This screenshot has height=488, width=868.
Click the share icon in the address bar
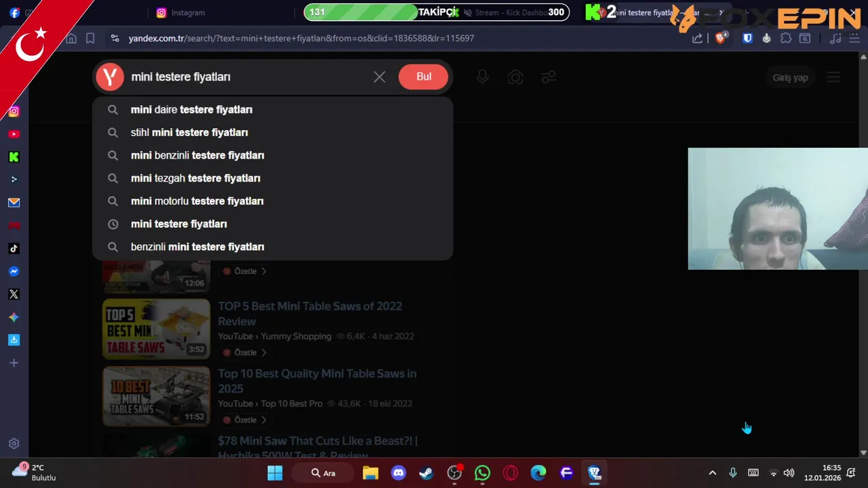pyautogui.click(x=697, y=39)
